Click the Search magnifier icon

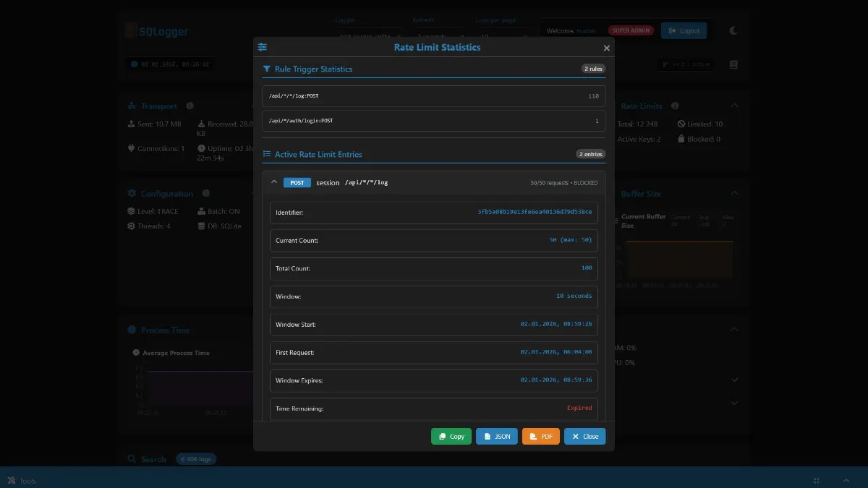[x=132, y=459]
